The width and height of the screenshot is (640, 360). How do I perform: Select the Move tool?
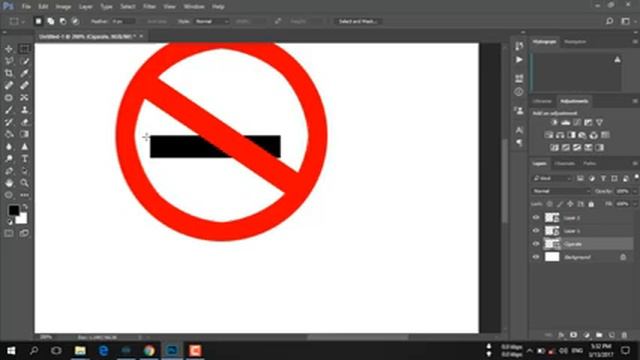tap(9, 49)
